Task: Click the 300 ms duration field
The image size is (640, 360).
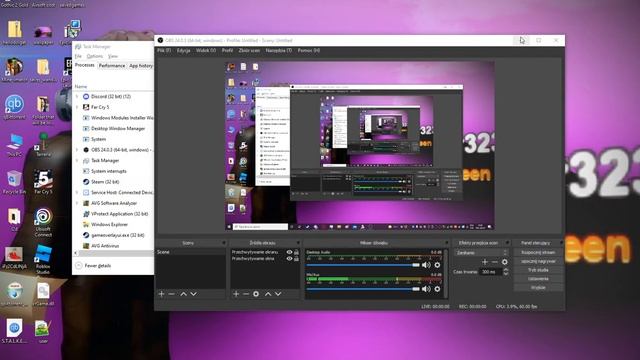Action: (491, 271)
